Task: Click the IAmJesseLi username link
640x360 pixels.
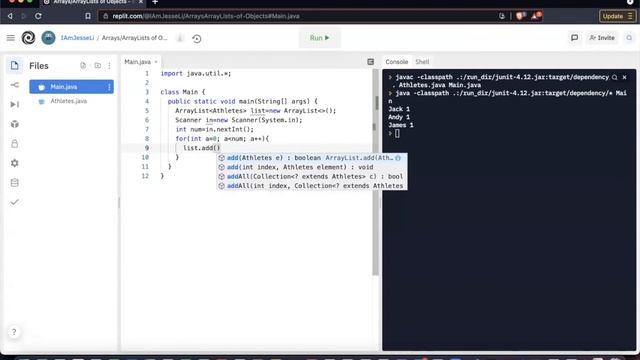Action: (x=77, y=38)
